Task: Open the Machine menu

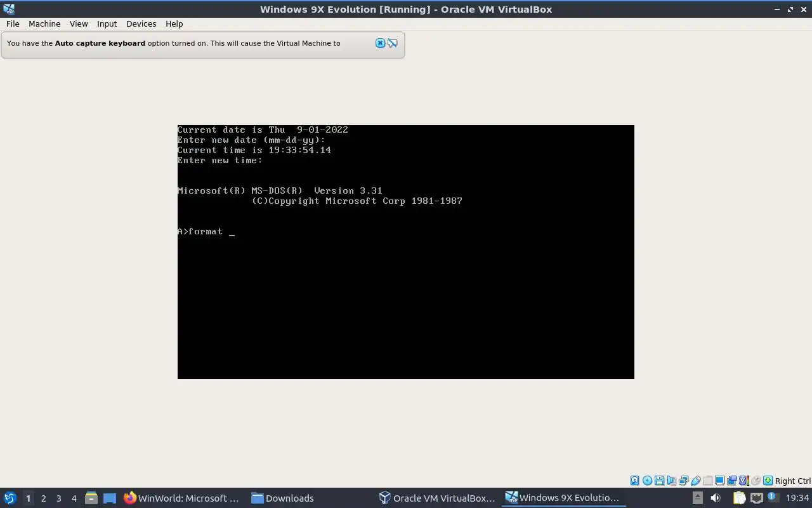Action: click(44, 23)
